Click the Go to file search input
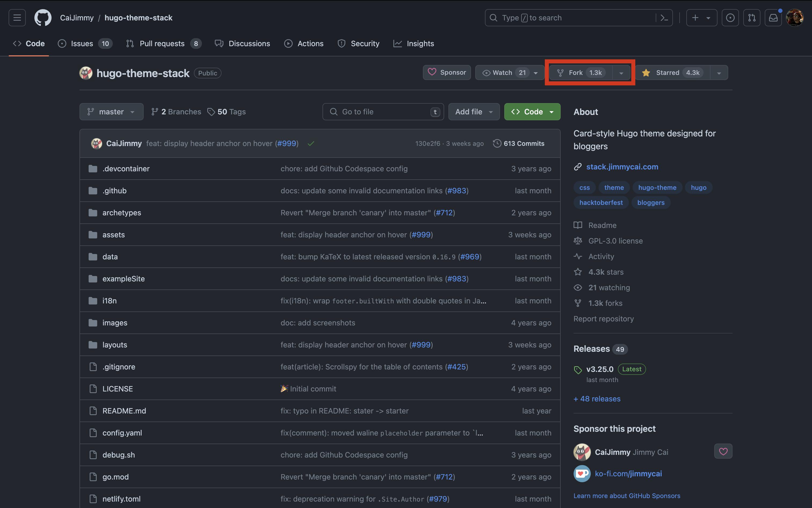The width and height of the screenshot is (812, 508). point(383,111)
